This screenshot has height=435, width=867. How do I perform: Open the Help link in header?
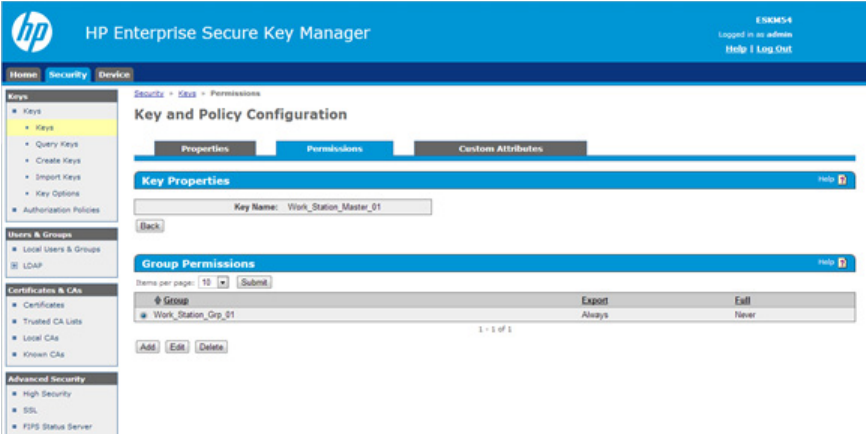tap(736, 49)
